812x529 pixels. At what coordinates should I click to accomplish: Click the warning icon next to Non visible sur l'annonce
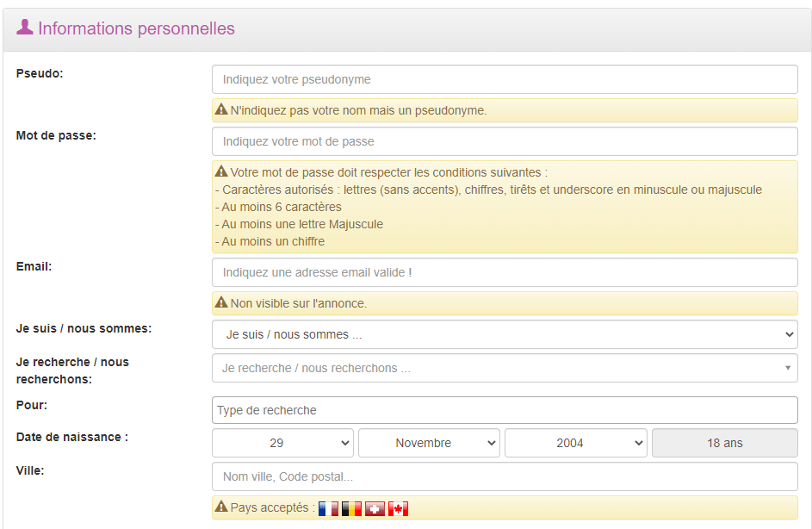[x=221, y=302]
